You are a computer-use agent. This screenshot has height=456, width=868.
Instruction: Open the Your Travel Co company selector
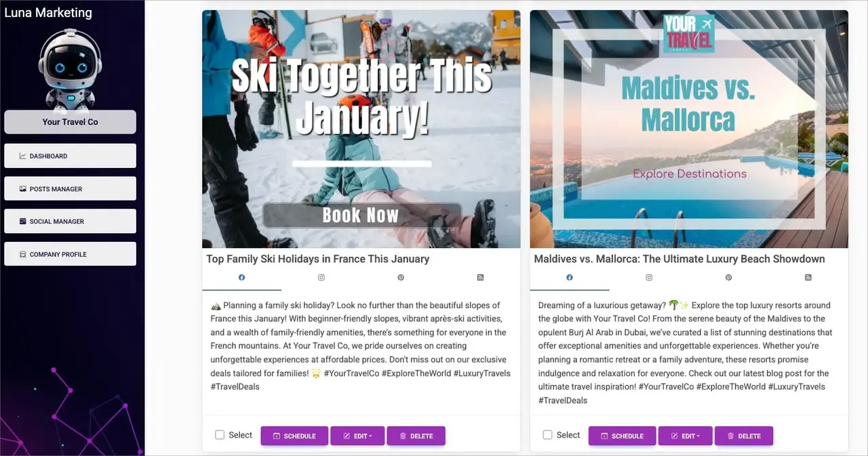tap(70, 122)
